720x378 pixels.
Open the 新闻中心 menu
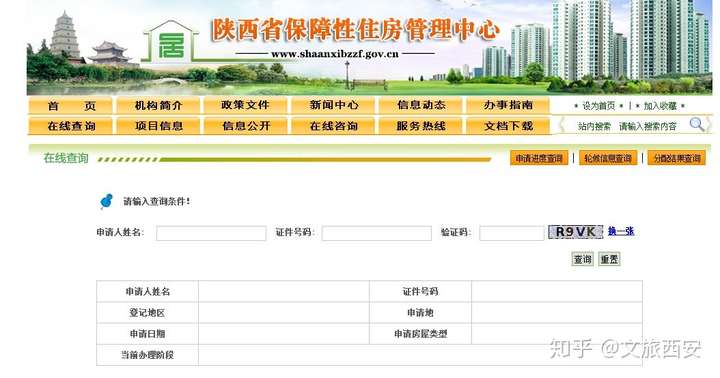click(x=333, y=106)
